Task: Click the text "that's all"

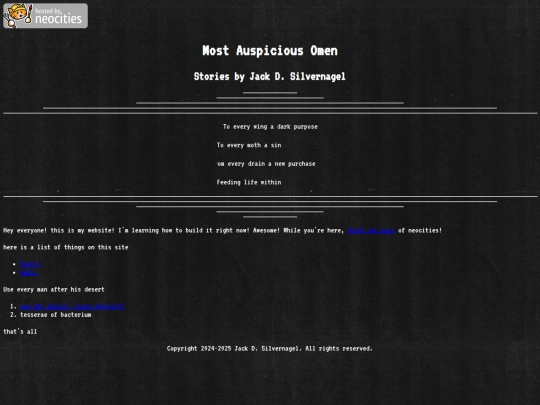Action: click(20, 332)
